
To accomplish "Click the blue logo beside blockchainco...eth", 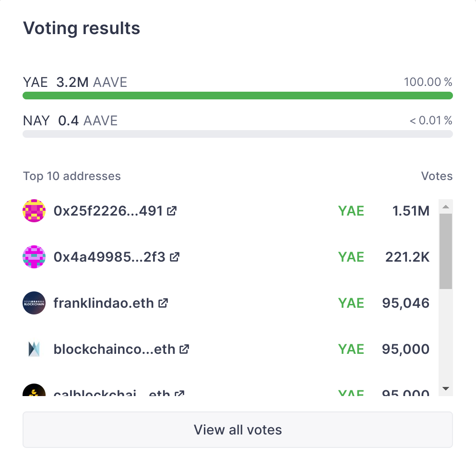I will [x=34, y=349].
